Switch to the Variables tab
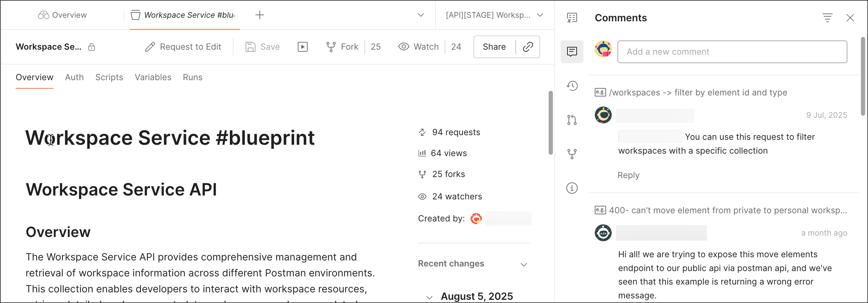 point(153,77)
